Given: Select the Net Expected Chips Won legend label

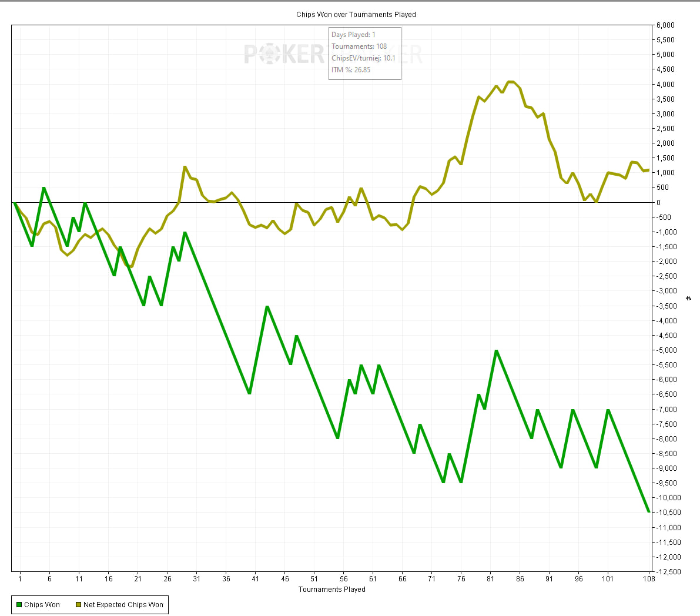Looking at the screenshot, I should tap(123, 605).
